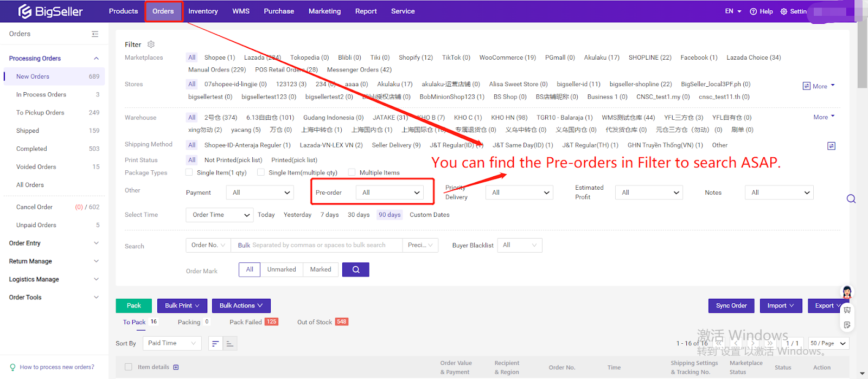Click the Export button
Image resolution: width=868 pixels, height=379 pixels.
(x=828, y=306)
